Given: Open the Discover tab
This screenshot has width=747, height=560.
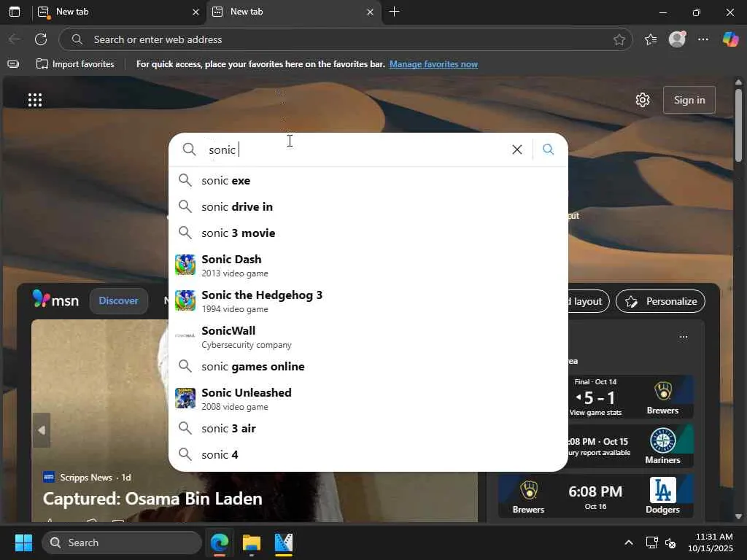Looking at the screenshot, I should pos(118,300).
